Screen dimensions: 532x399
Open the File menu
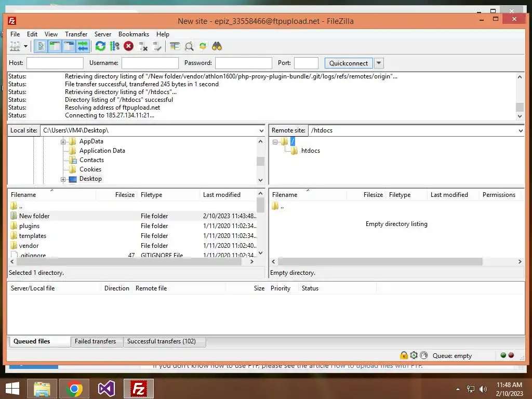[x=15, y=34]
